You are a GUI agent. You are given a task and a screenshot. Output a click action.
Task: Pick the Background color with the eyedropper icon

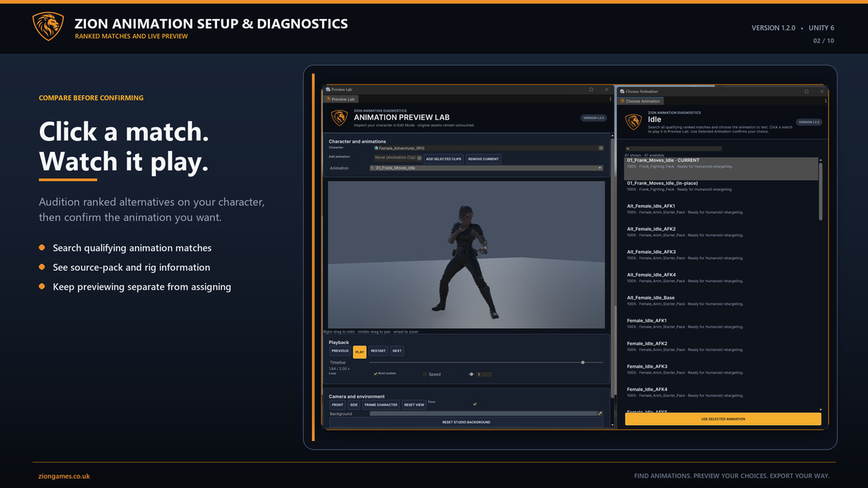click(600, 414)
